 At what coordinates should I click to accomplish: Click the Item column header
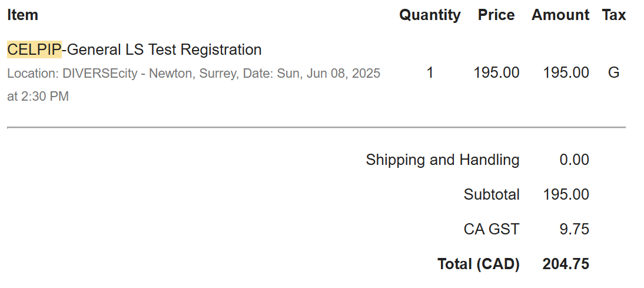tap(22, 15)
